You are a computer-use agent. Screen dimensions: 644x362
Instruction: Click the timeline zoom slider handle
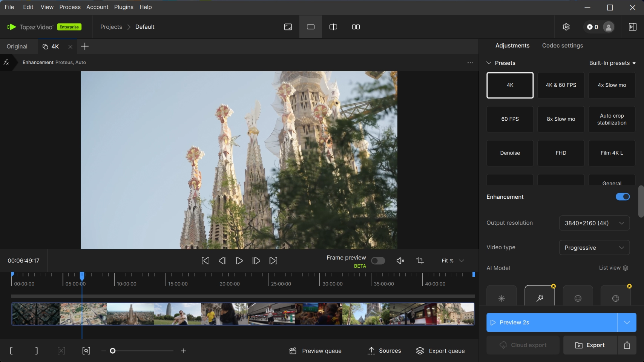[x=112, y=351]
